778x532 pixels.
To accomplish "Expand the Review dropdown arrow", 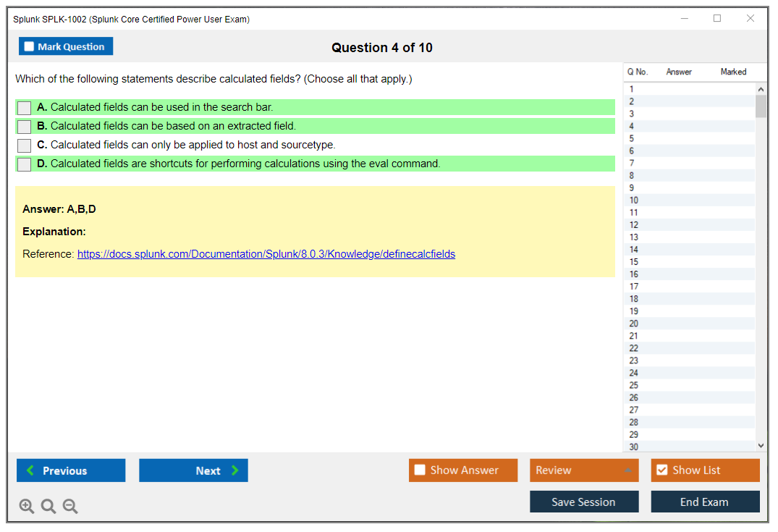I will (x=627, y=470).
